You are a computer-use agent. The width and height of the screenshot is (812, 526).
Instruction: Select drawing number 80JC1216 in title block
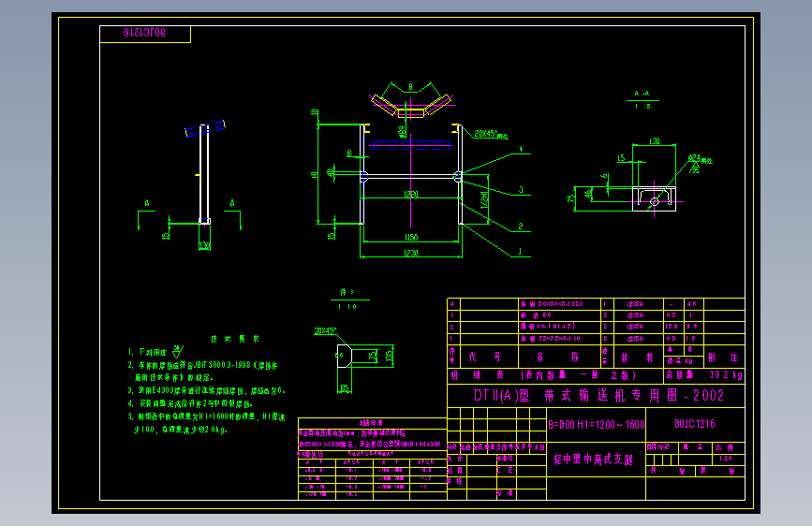694,424
